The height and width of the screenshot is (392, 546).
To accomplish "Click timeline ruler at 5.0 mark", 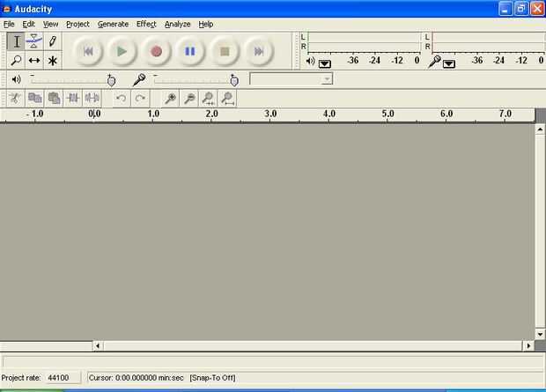I will [387, 114].
